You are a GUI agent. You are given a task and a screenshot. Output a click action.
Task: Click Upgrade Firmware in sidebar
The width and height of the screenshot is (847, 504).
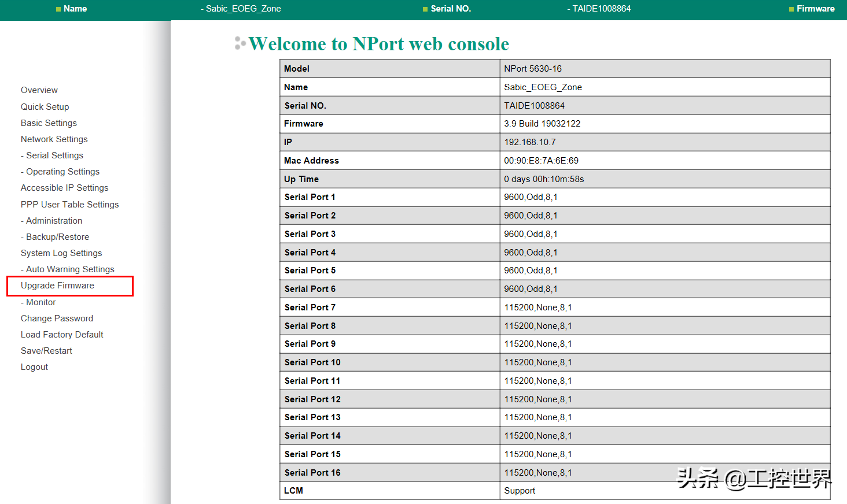point(57,286)
